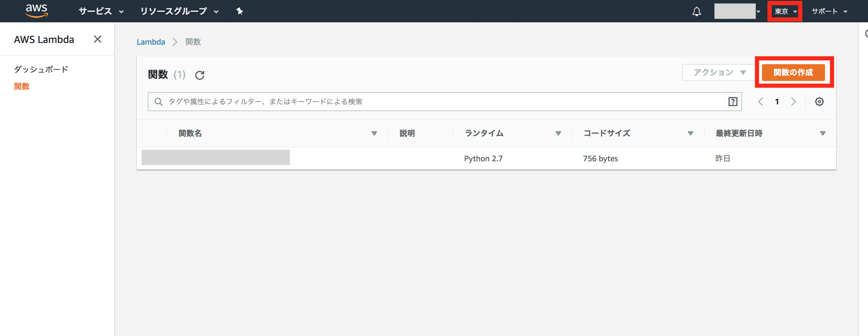Expand the アクション dropdown
This screenshot has width=868, height=336.
(x=719, y=73)
